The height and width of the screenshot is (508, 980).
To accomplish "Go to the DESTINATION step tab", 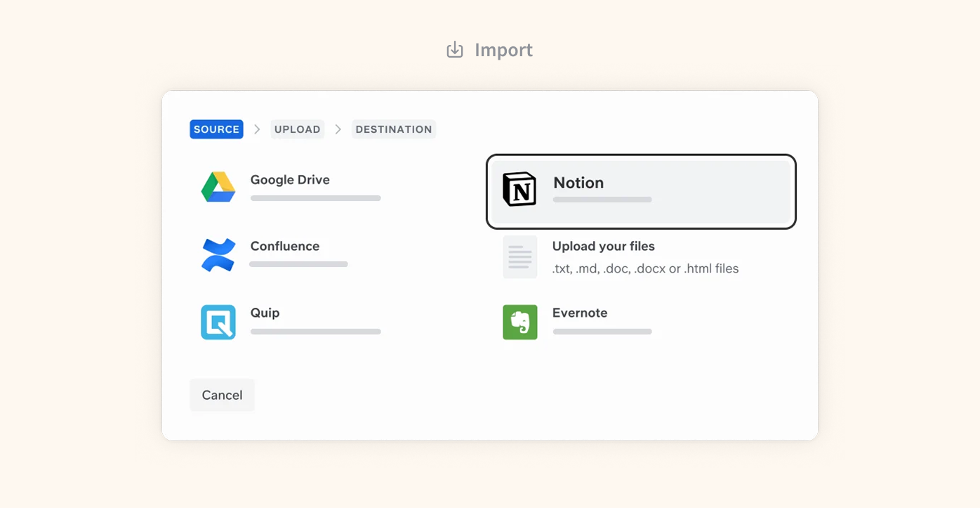I will (x=394, y=129).
